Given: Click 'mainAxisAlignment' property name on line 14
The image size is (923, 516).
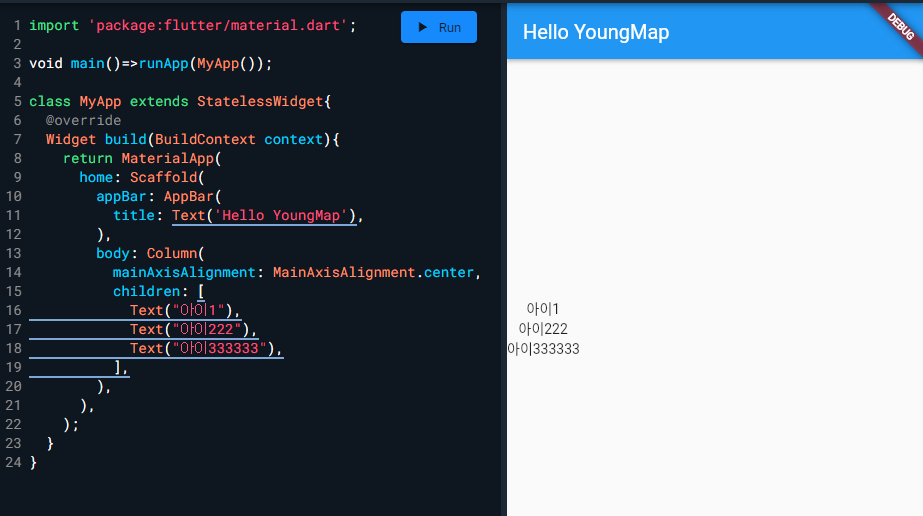Looking at the screenshot, I should coord(184,272).
